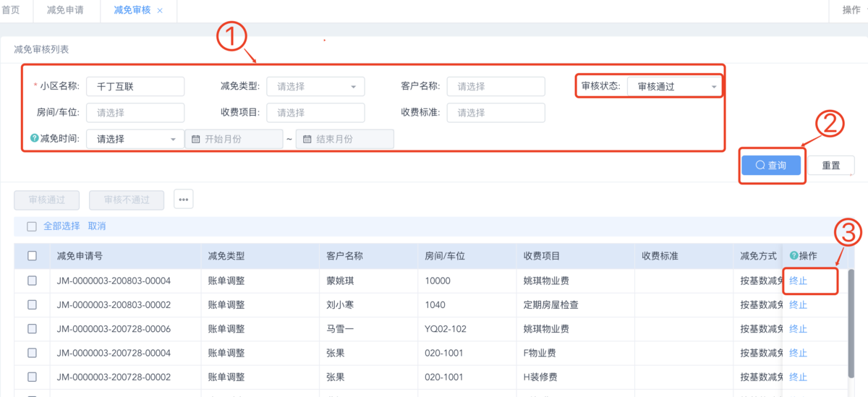
Task: Click the 全部选择 link
Action: pyautogui.click(x=61, y=226)
